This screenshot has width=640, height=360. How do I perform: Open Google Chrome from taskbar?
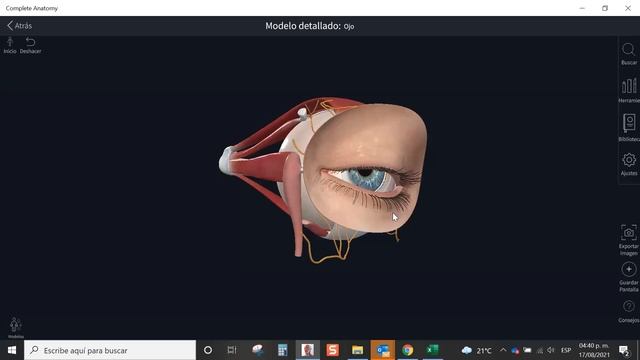(407, 350)
